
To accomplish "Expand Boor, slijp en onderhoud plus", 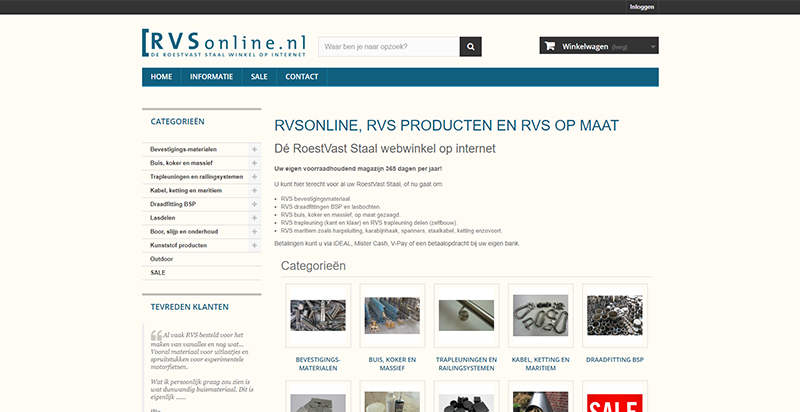I will pyautogui.click(x=254, y=231).
